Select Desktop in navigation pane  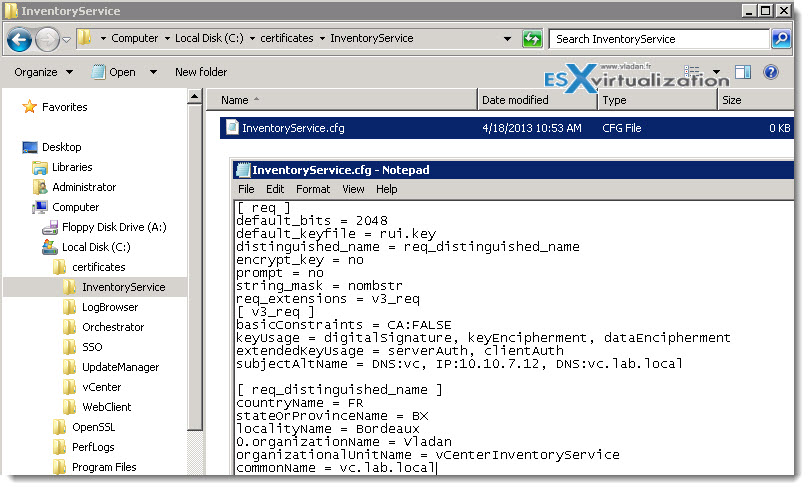[61, 148]
